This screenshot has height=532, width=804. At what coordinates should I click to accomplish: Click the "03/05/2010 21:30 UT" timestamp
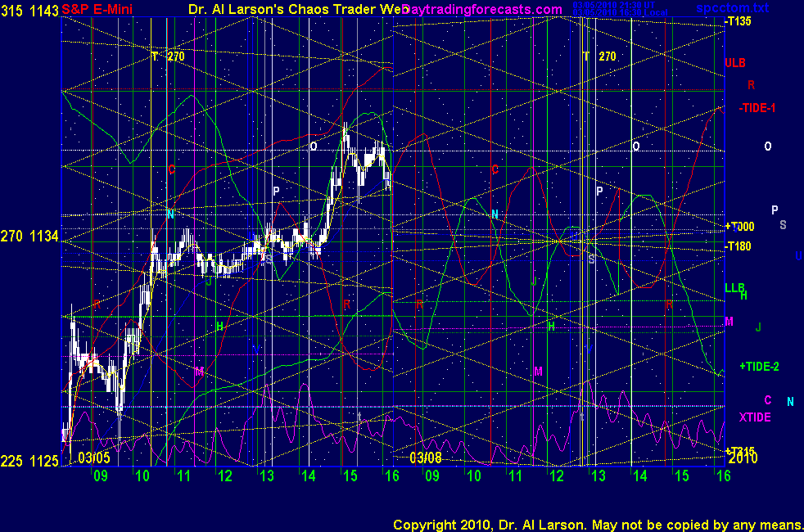point(614,6)
